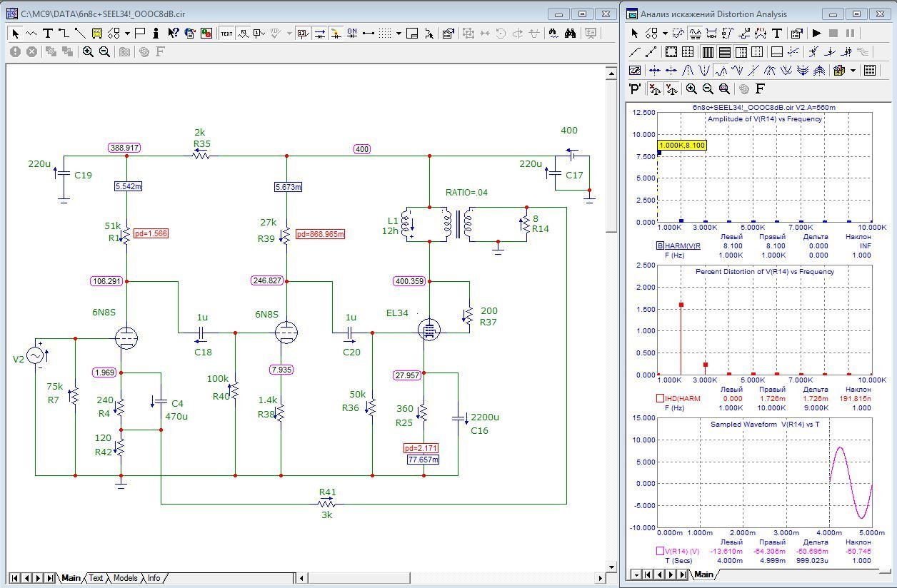897x588 pixels.
Task: Click the Valley cursor function icon
Action: [x=704, y=71]
